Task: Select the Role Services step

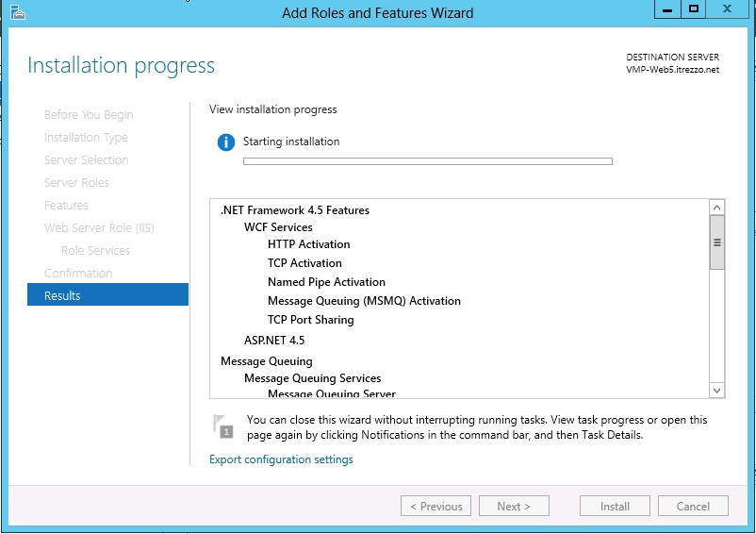Action: [x=95, y=251]
